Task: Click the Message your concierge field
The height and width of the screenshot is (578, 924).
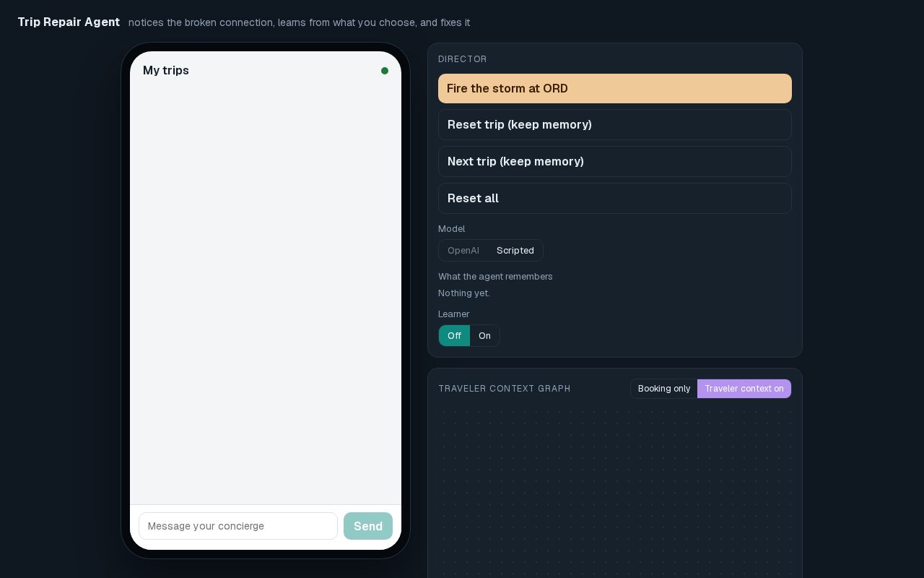Action: coord(238,526)
